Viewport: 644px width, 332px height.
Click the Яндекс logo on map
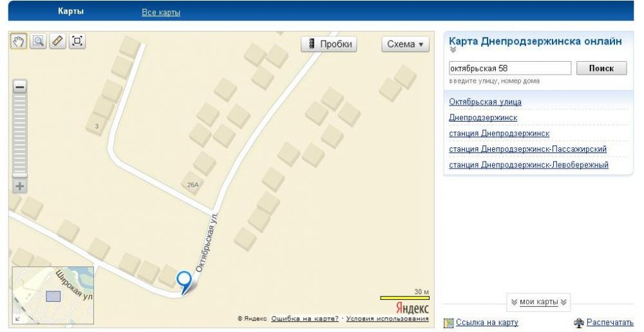(x=412, y=308)
